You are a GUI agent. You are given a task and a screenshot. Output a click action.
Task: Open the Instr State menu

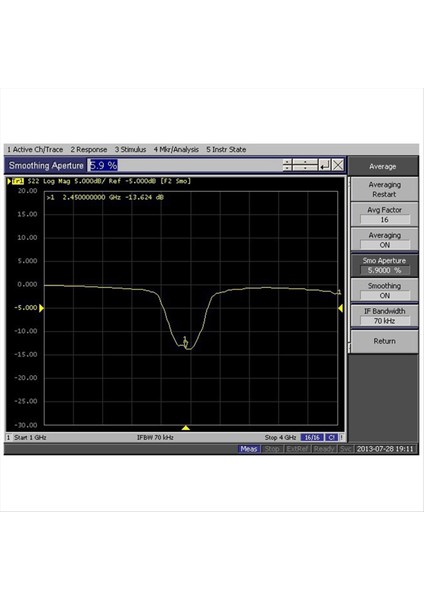point(226,150)
